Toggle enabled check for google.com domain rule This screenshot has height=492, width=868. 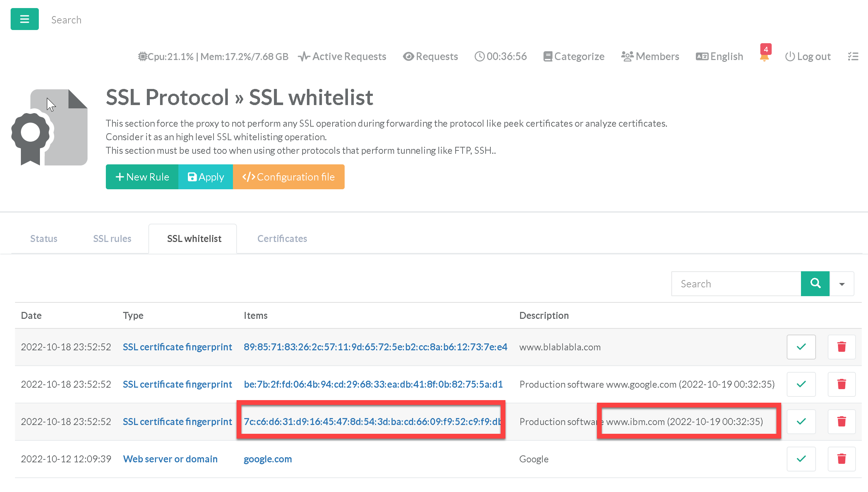tap(801, 459)
